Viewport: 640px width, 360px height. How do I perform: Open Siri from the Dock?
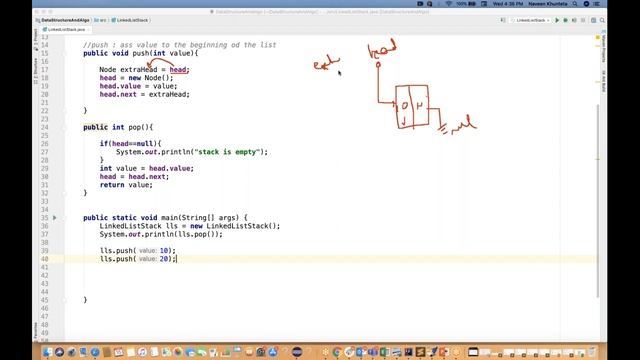pos(59,352)
